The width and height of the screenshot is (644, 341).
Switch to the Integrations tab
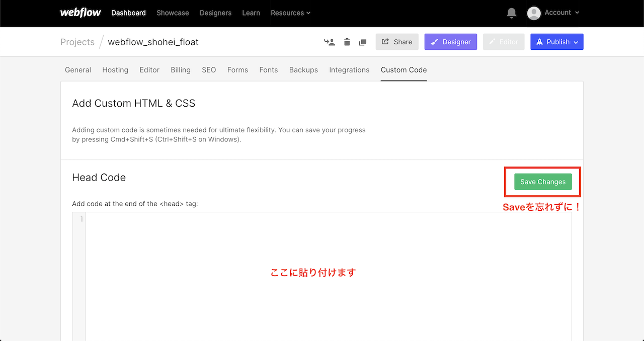pyautogui.click(x=349, y=70)
